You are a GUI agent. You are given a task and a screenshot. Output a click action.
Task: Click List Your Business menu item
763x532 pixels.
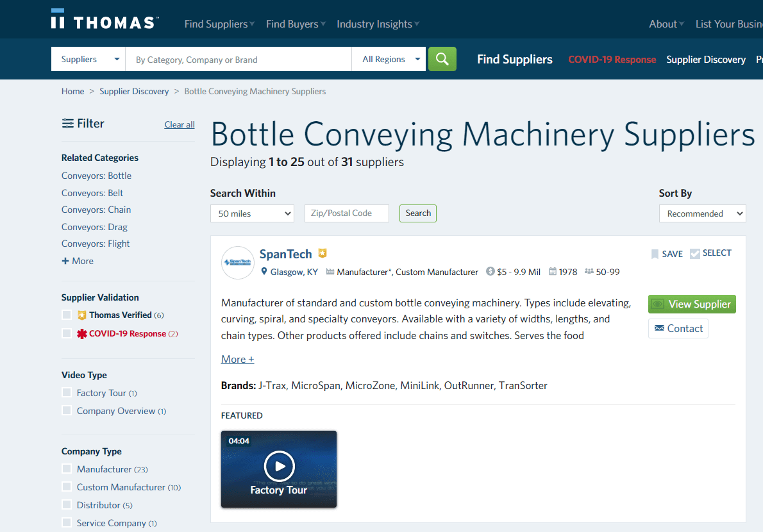pos(729,24)
